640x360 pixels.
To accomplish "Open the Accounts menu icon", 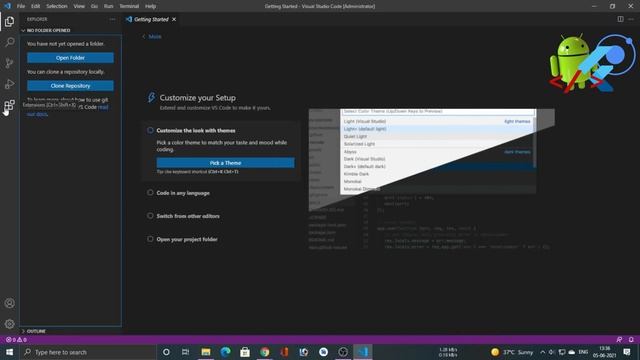I will pyautogui.click(x=9, y=303).
